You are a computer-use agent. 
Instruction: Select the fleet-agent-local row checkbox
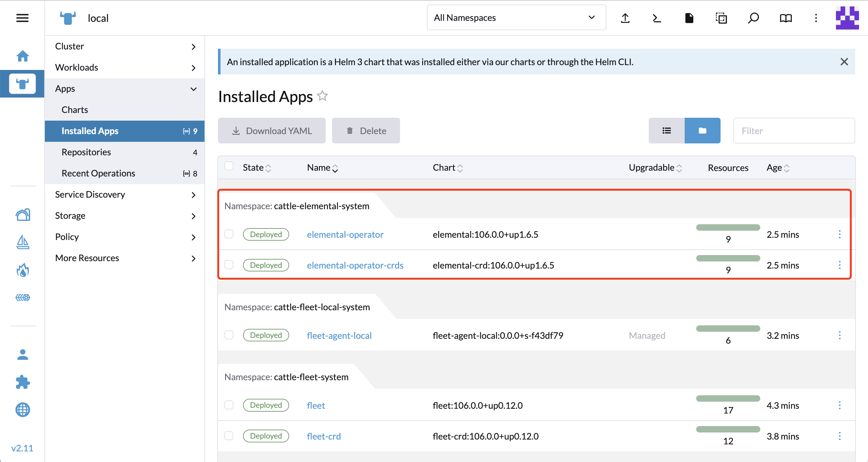[229, 335]
